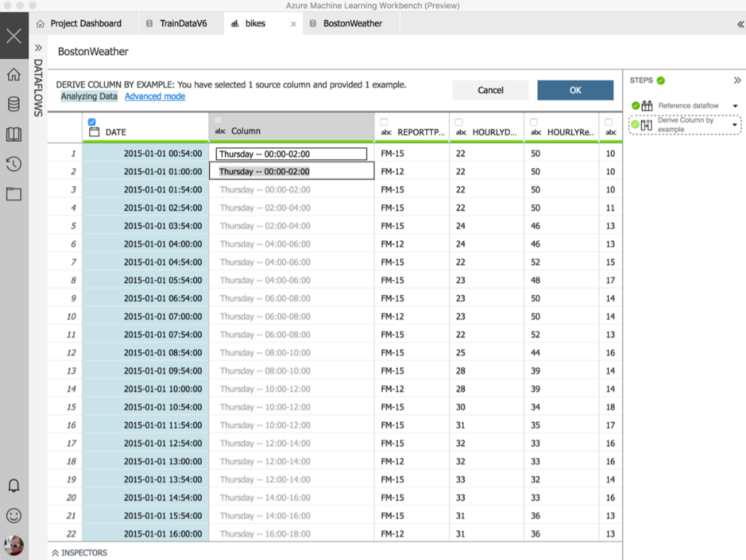Image resolution: width=746 pixels, height=560 pixels.
Task: Close the bikes tab
Action: [294, 24]
